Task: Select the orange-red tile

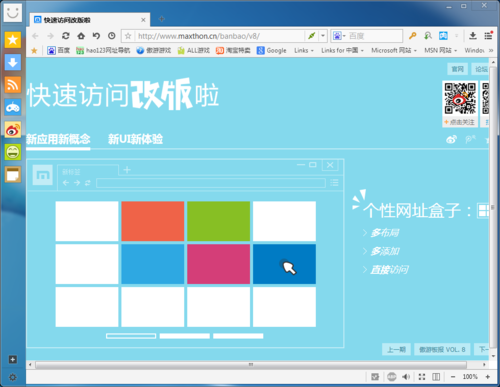Action: pyautogui.click(x=153, y=221)
